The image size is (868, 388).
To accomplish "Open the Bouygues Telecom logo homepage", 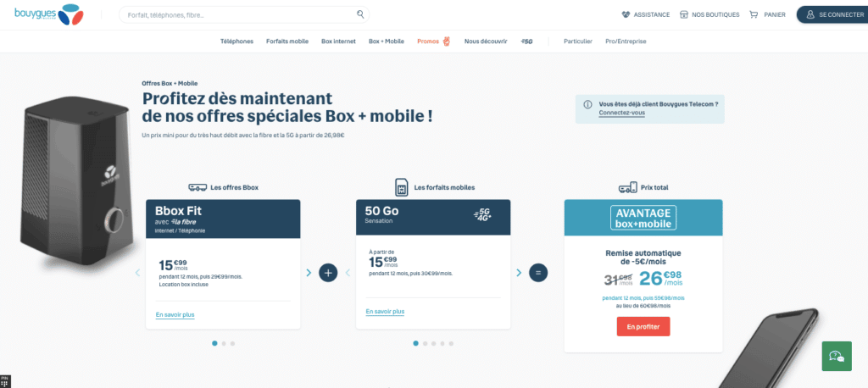I will [48, 14].
